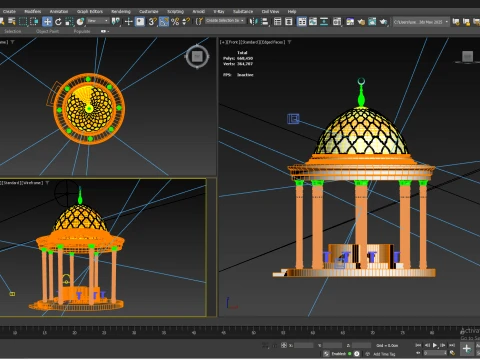The height and width of the screenshot is (360, 480).
Task: Open the Rendering menu
Action: coord(121,11)
